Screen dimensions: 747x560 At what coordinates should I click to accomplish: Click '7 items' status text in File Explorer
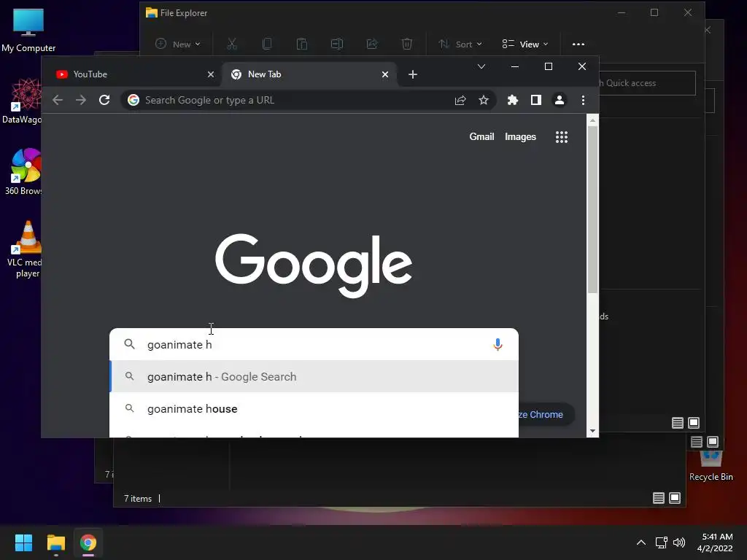pyautogui.click(x=138, y=499)
